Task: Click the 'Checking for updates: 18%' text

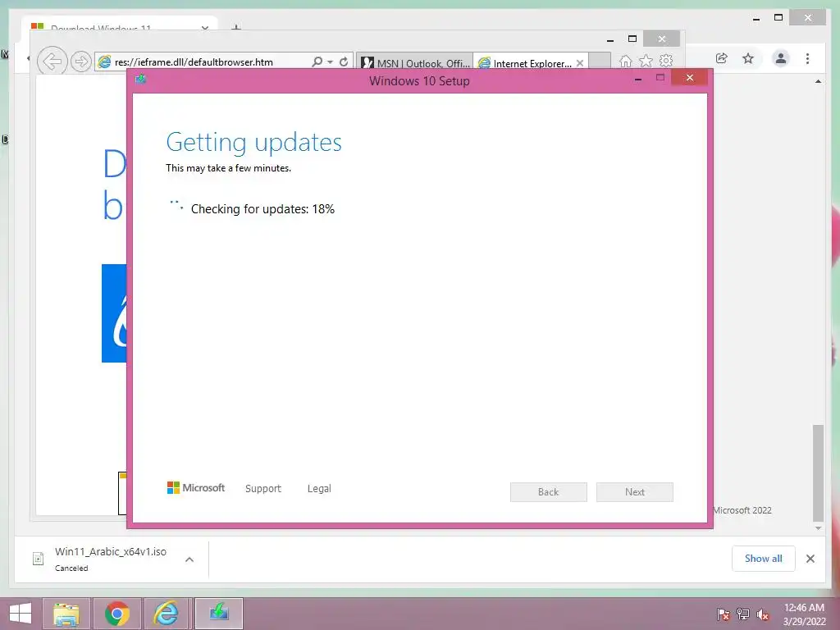Action: [262, 209]
